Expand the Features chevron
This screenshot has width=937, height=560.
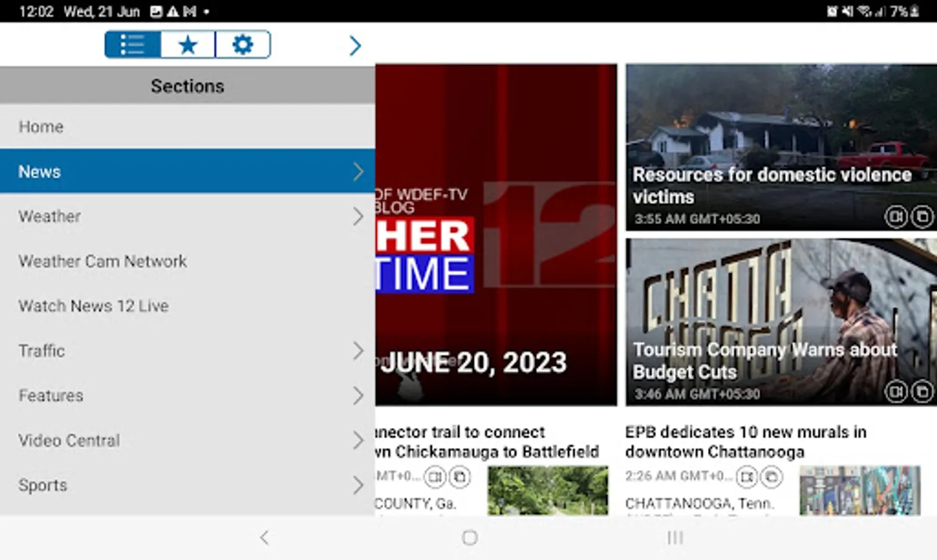coord(358,396)
